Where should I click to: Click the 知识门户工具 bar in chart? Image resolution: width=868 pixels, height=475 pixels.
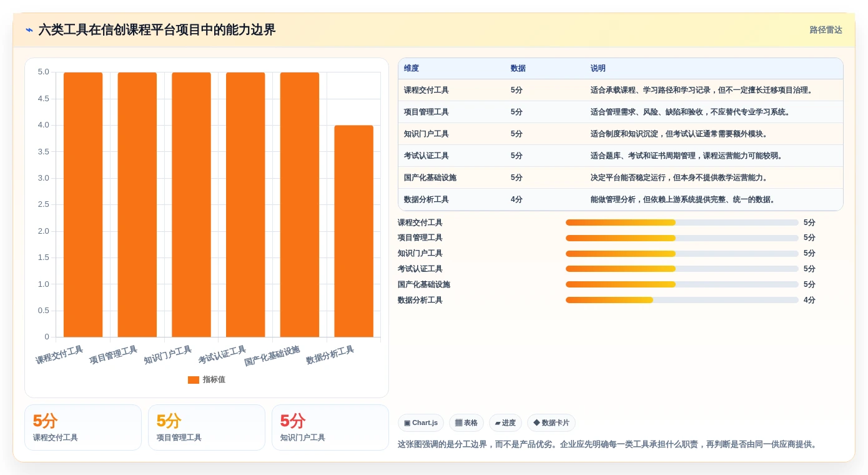(191, 205)
